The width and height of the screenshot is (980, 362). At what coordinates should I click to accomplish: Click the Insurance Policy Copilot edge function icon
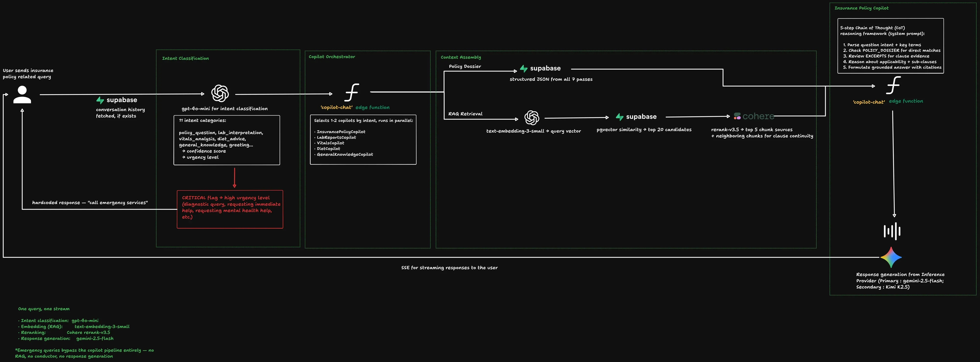[x=893, y=85]
